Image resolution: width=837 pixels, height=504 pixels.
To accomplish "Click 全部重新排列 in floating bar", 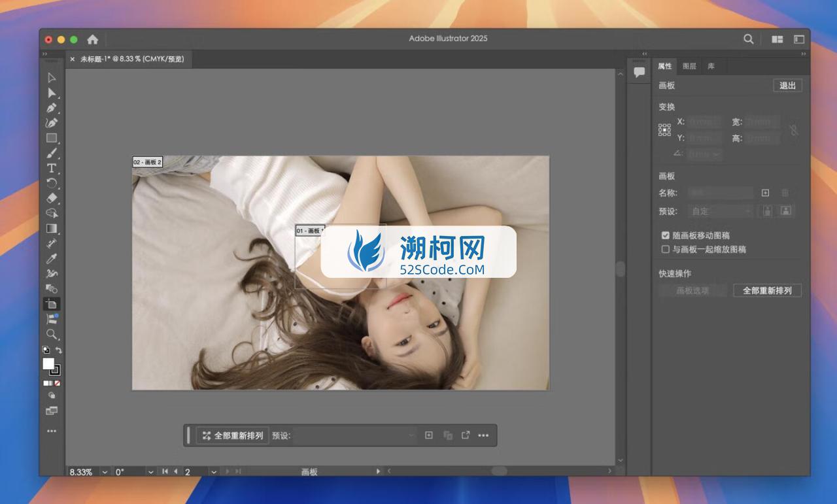I will tap(233, 435).
